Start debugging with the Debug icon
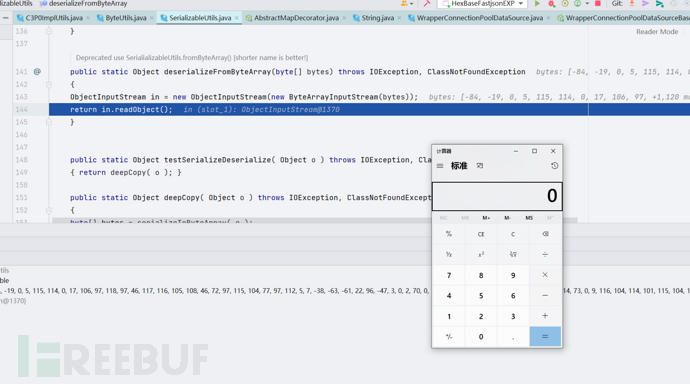Image resolution: width=690 pixels, height=384 pixels. pyautogui.click(x=551, y=4)
